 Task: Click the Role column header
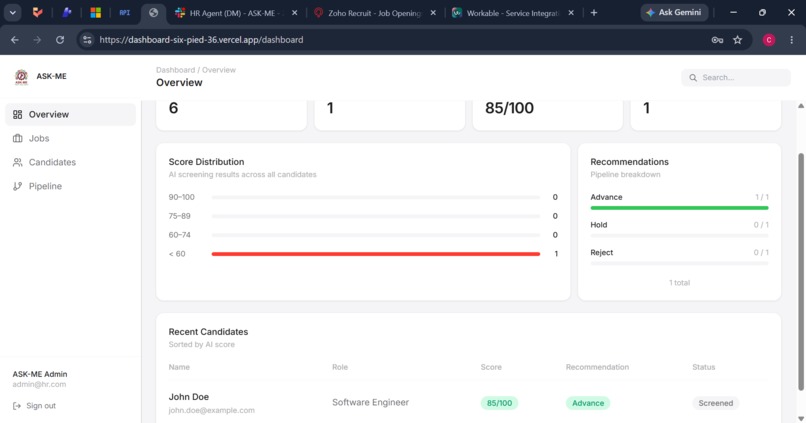(340, 367)
